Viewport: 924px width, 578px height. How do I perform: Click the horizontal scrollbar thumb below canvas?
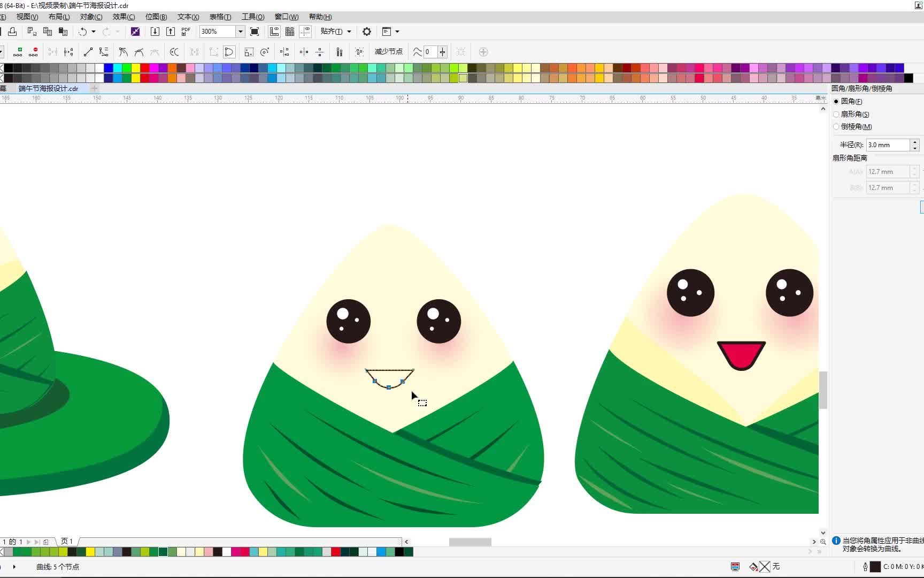pyautogui.click(x=470, y=542)
